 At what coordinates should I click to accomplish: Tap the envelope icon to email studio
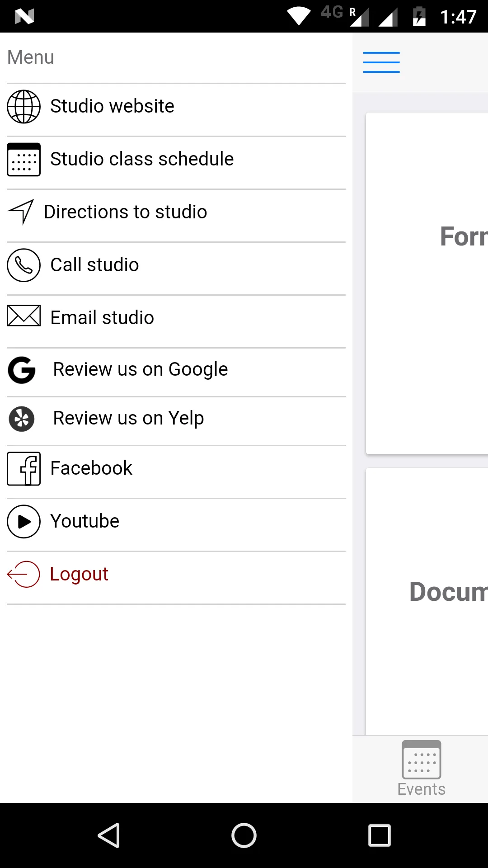(x=23, y=316)
